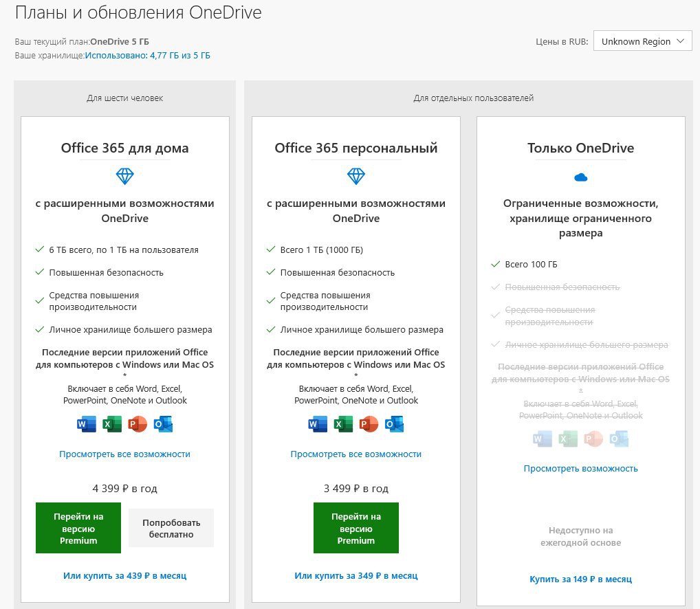Click the faded Excel icon in Только OneDrive card

[568, 439]
